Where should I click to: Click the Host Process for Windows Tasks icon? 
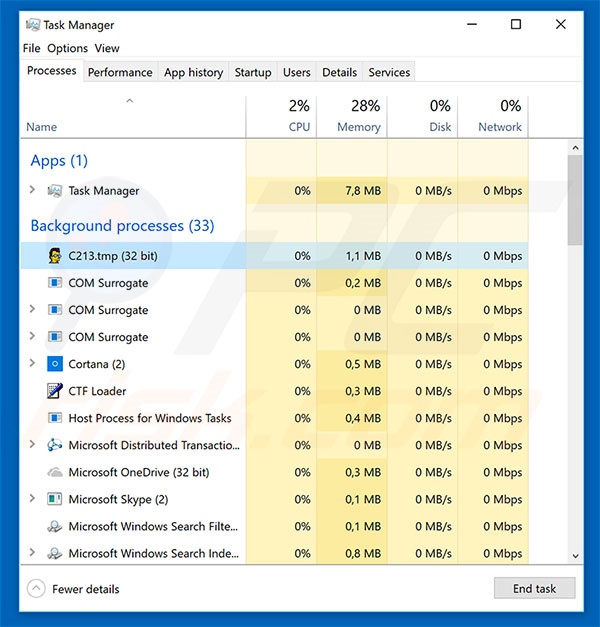[x=55, y=418]
